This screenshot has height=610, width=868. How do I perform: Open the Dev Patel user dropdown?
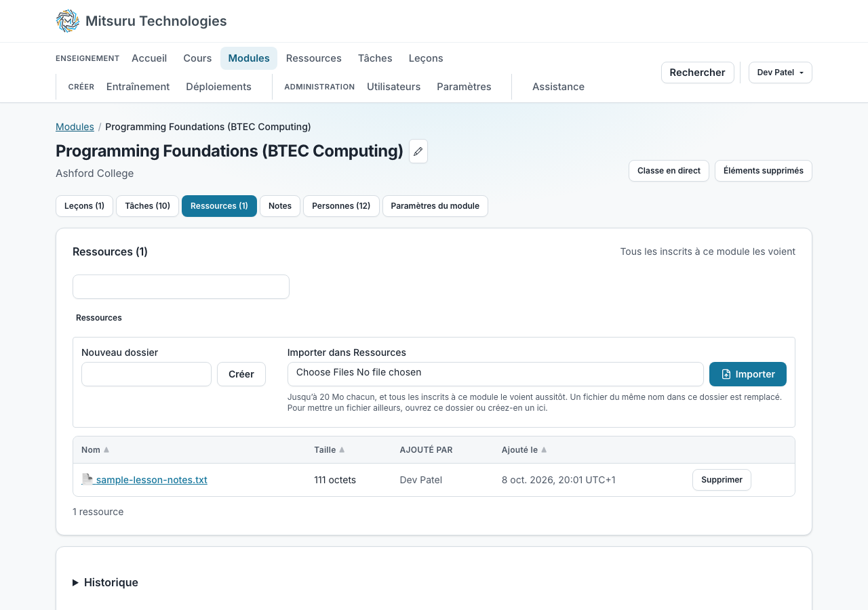coord(780,73)
